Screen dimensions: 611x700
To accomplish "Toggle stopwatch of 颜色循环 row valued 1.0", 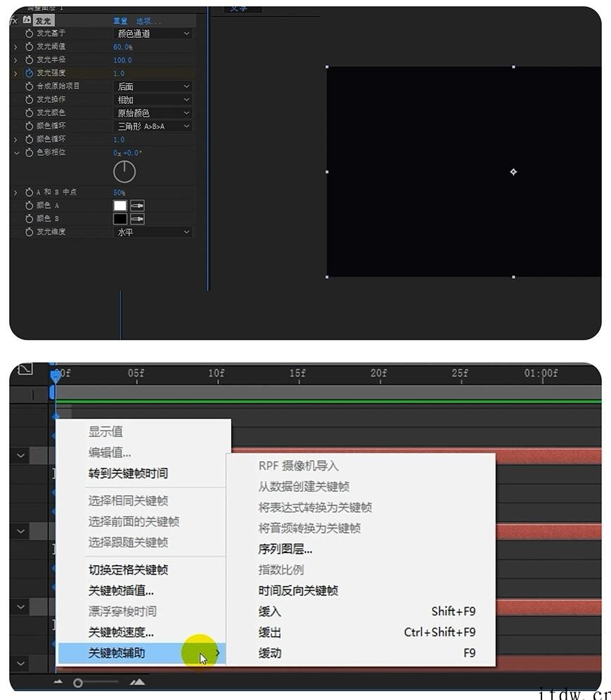I will coord(29,139).
